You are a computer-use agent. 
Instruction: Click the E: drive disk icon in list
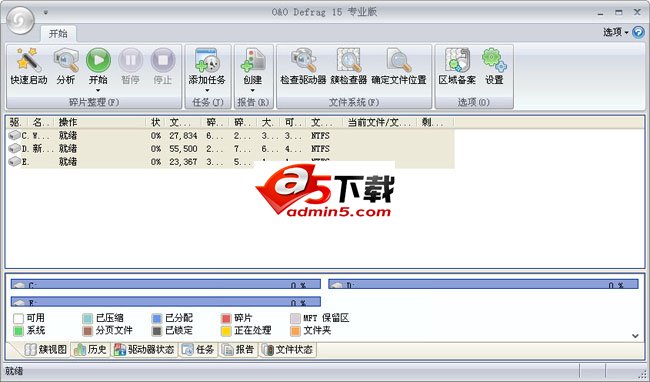point(15,161)
